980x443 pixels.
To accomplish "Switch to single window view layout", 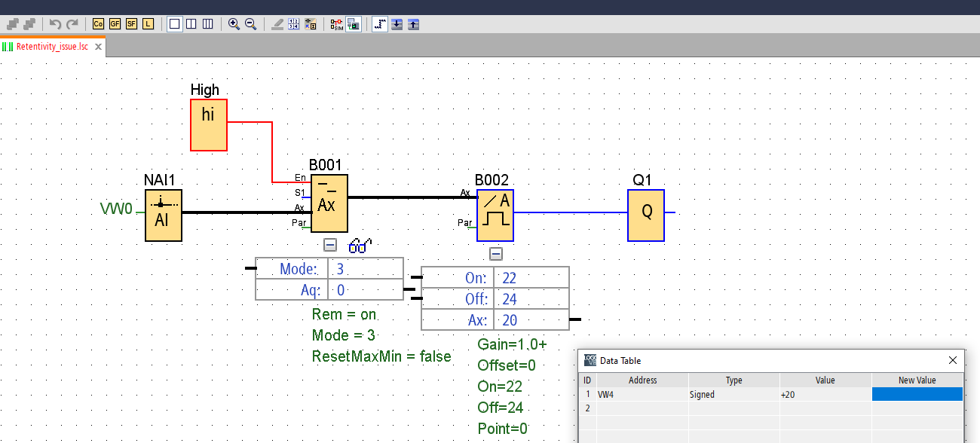I will coord(175,24).
